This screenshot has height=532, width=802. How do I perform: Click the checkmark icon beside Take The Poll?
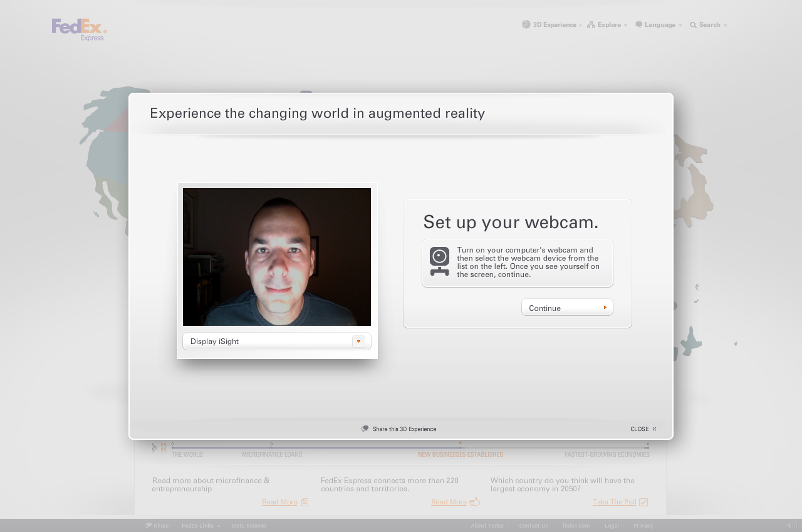click(x=643, y=502)
